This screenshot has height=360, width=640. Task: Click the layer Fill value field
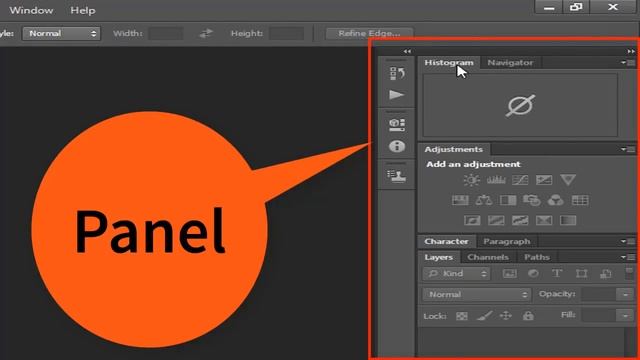click(599, 315)
